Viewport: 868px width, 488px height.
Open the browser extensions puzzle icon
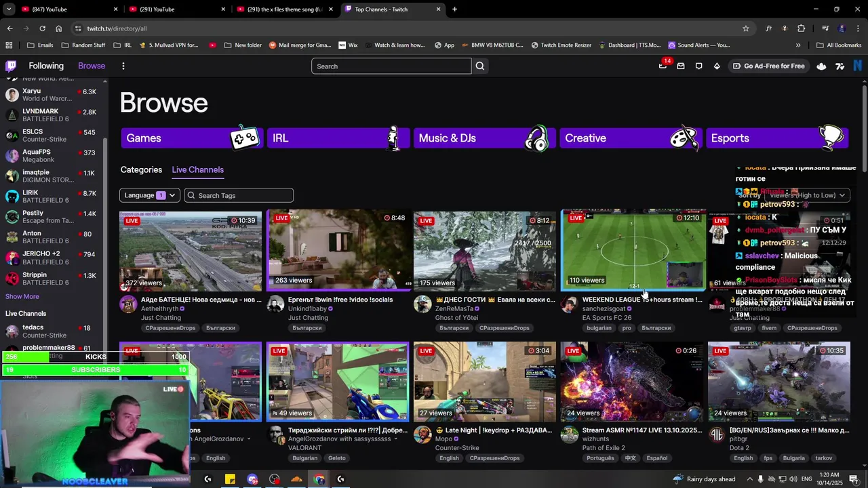(801, 28)
